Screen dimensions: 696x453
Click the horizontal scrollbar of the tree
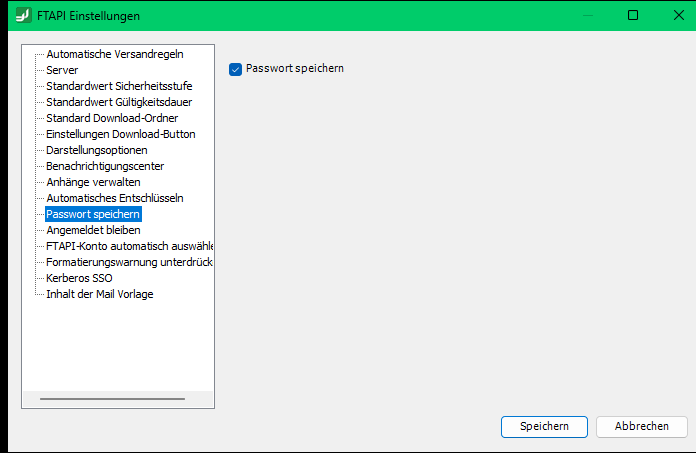[x=112, y=399]
